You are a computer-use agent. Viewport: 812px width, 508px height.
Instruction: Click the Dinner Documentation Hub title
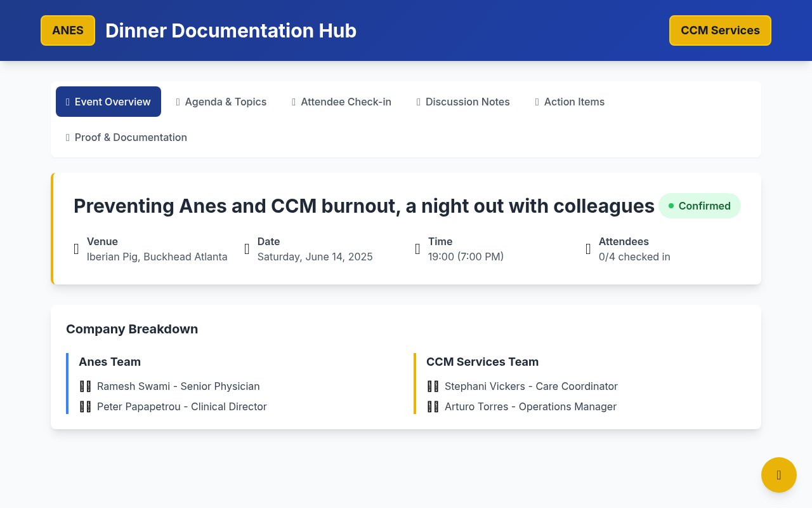(231, 30)
